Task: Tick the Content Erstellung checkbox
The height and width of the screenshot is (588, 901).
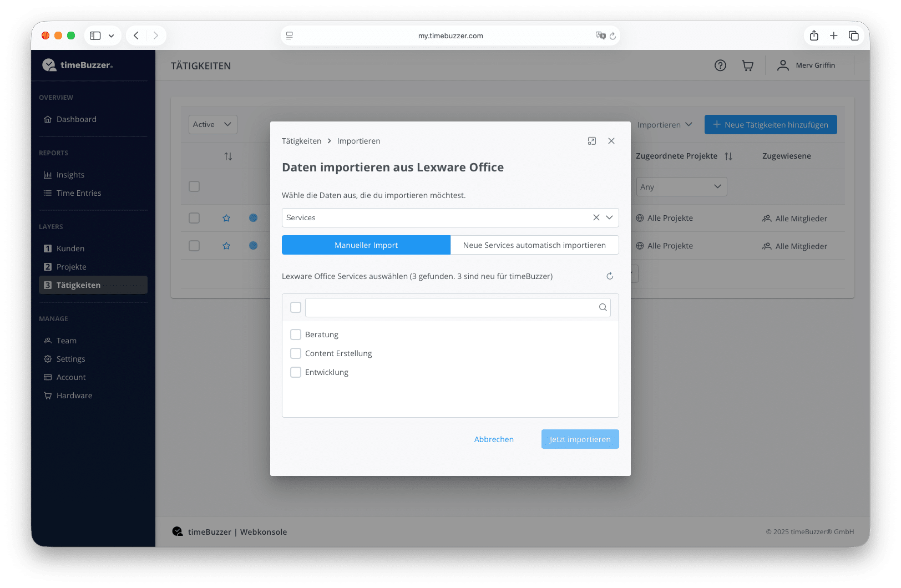Action: 296,353
